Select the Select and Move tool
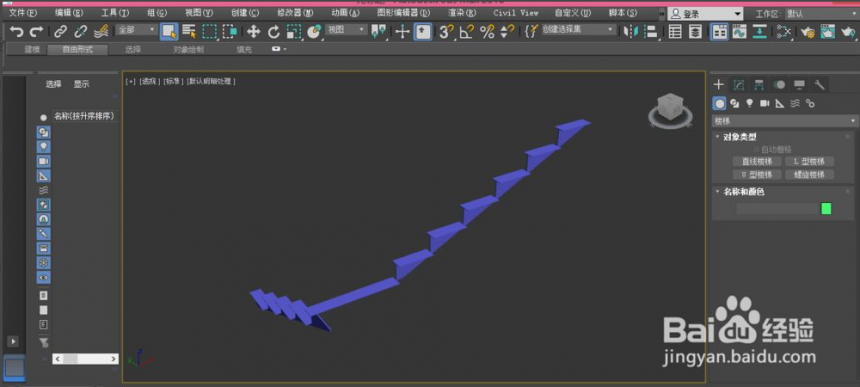 coord(253,32)
